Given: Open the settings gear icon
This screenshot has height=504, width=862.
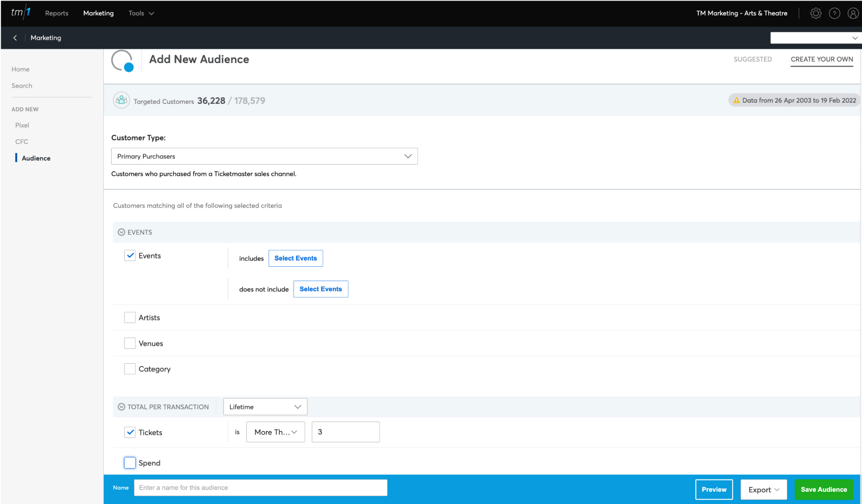Looking at the screenshot, I should (816, 13).
